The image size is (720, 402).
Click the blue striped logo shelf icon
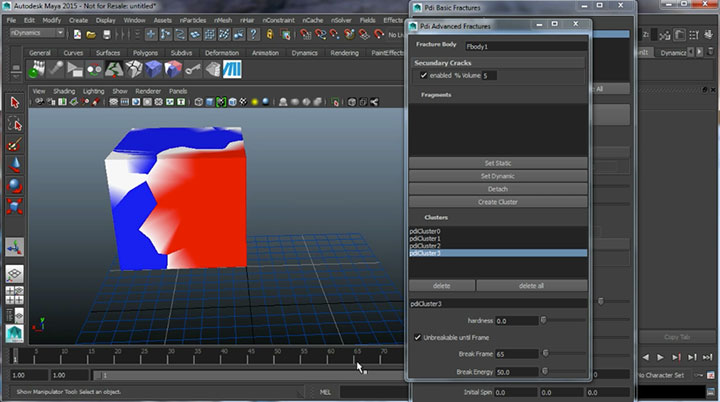[232, 69]
